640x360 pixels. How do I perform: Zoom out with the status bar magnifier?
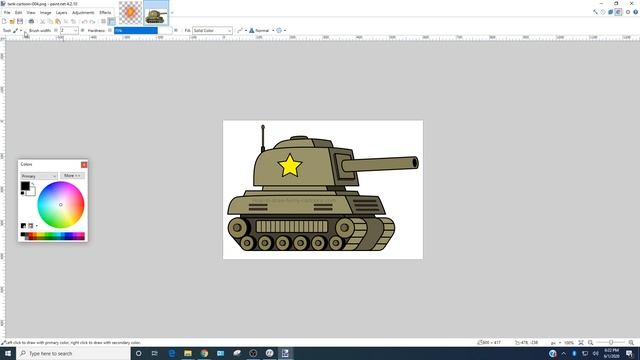tap(590, 342)
